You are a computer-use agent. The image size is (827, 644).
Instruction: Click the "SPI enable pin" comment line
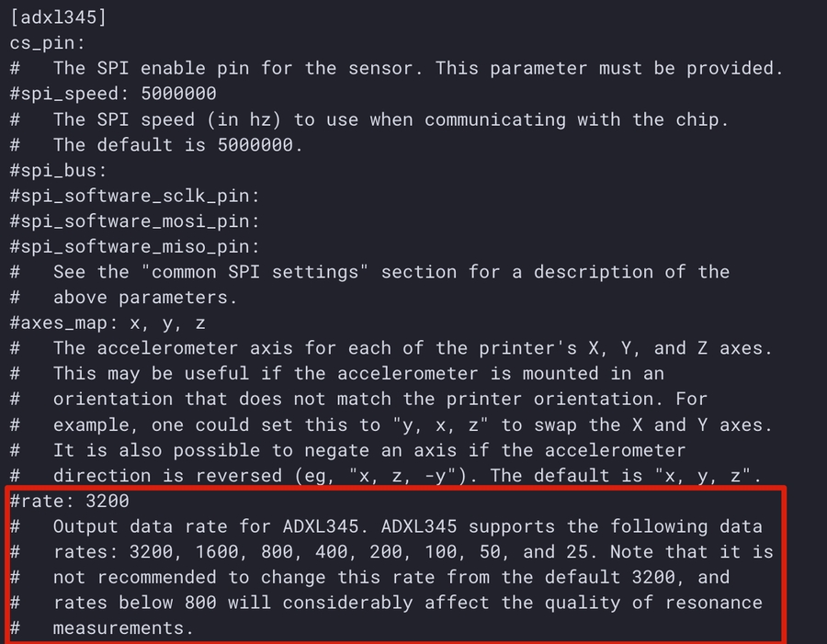click(x=418, y=68)
